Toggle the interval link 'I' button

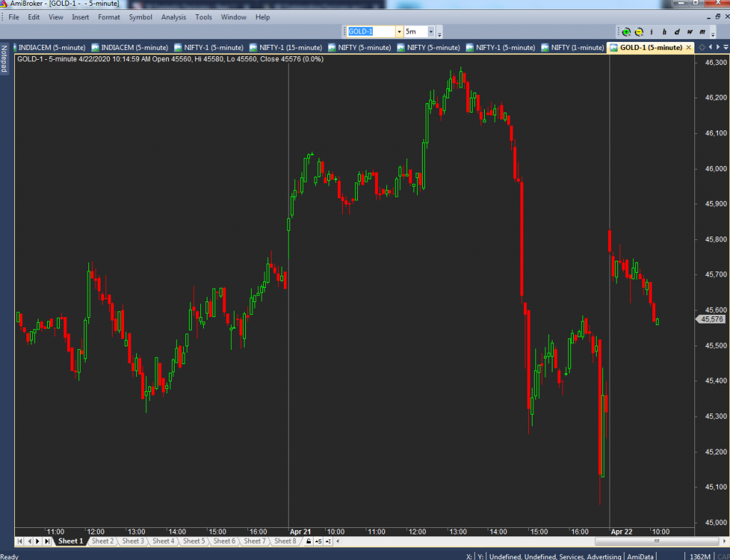(328, 541)
